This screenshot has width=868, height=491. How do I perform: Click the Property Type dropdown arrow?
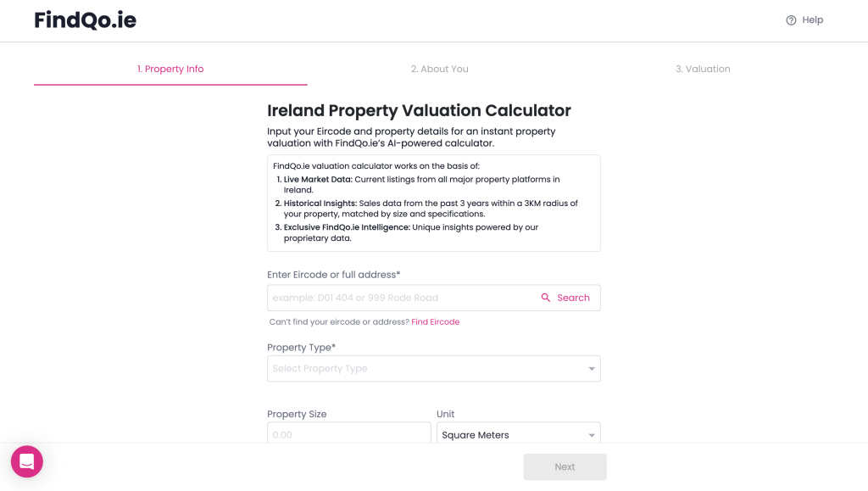coord(591,369)
